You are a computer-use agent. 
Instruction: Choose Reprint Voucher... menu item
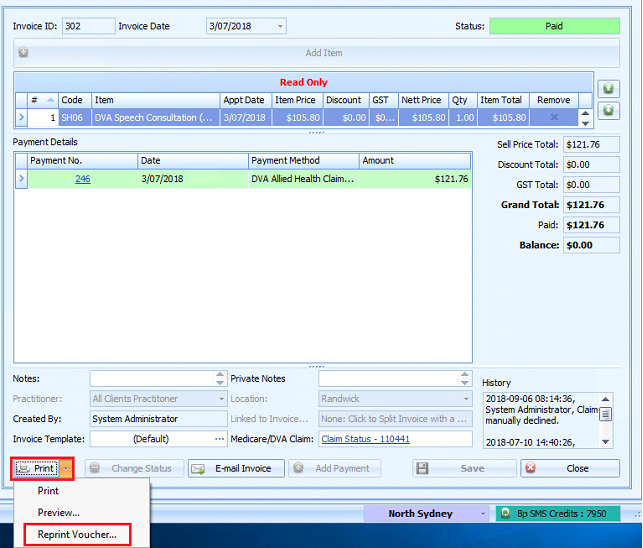point(77,534)
